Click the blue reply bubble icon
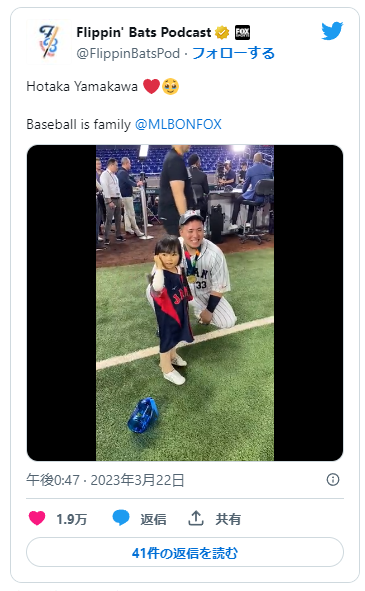Image resolution: width=365 pixels, height=591 pixels. tap(121, 518)
